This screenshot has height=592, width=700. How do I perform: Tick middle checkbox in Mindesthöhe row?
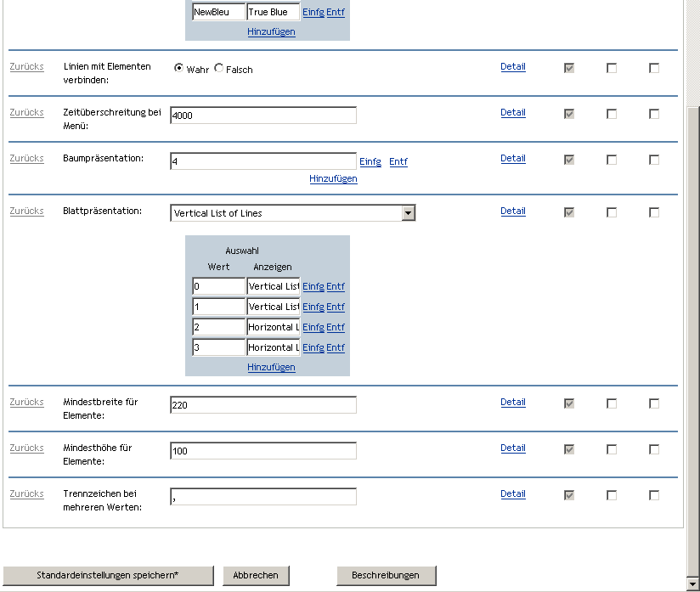(x=612, y=449)
